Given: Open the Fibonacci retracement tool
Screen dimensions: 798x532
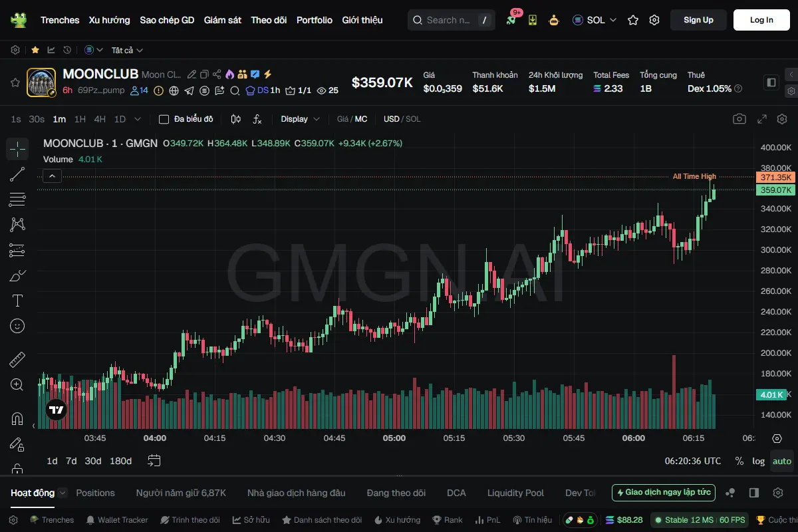Looking at the screenshot, I should pyautogui.click(x=17, y=199).
